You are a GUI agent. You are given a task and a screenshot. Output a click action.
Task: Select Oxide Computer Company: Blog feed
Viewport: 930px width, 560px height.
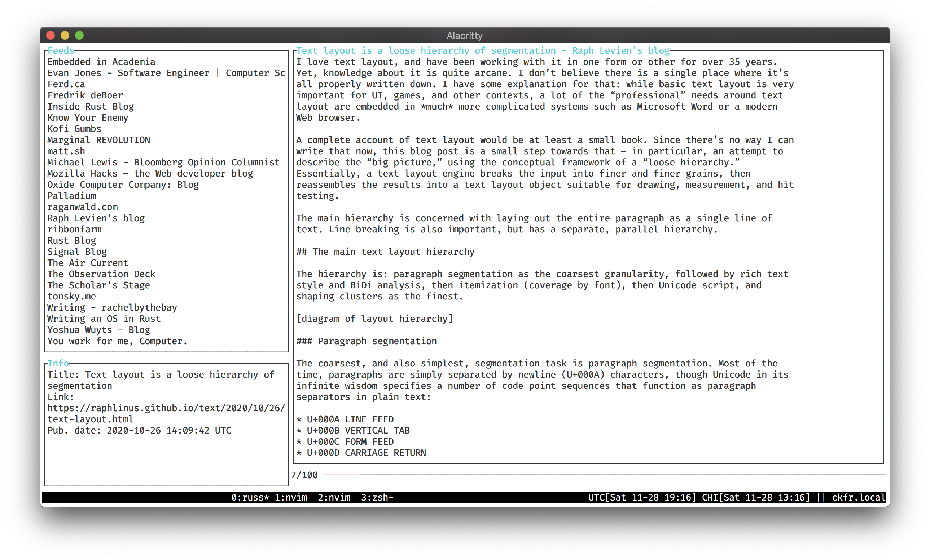[x=123, y=185]
